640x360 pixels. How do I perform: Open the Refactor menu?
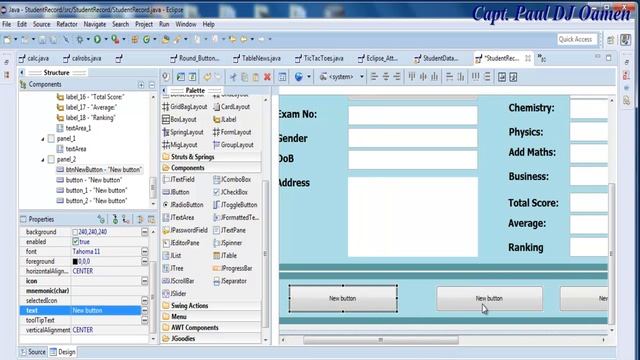point(67,24)
